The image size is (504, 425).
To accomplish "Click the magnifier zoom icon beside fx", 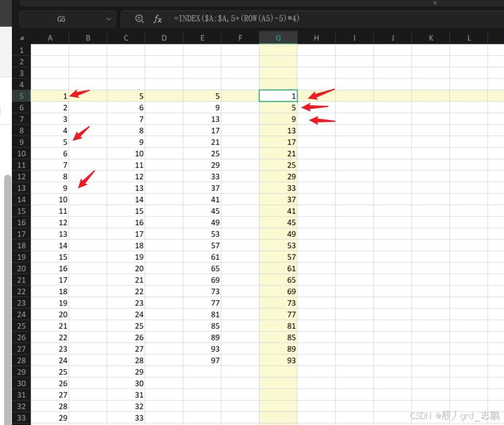I will point(139,18).
